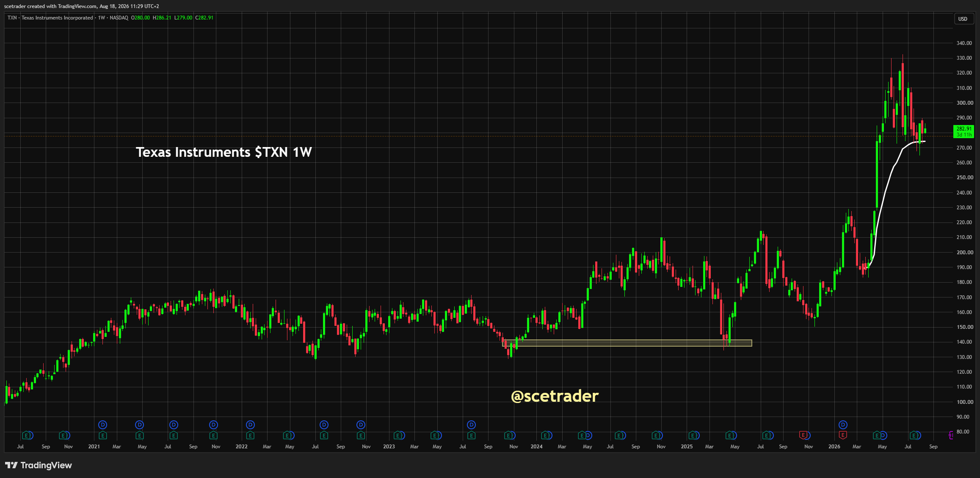This screenshot has width=980, height=478.
Task: Click the April 2022 earnings marker
Action: coord(287,435)
